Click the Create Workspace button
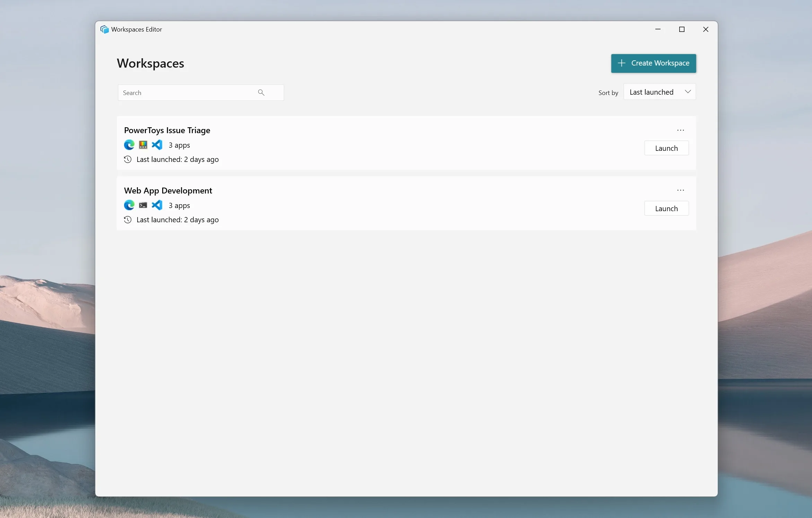Image resolution: width=812 pixels, height=518 pixels. [653, 63]
